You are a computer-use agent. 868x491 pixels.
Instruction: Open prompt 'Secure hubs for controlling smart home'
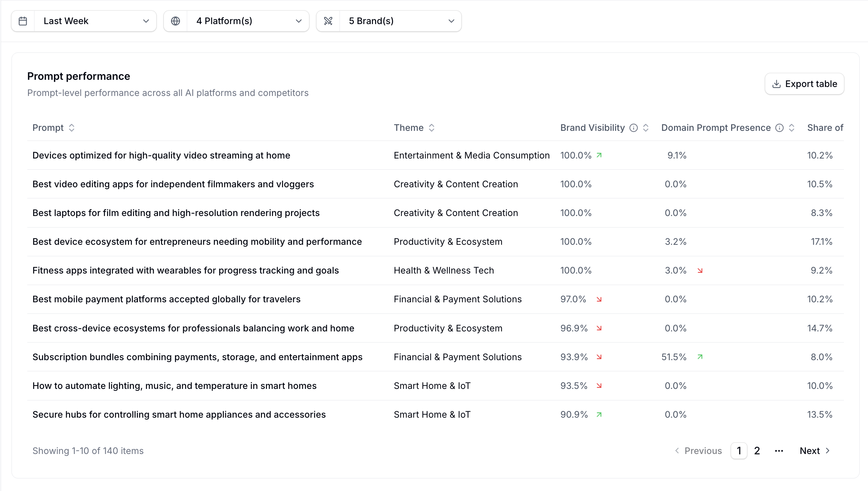coord(179,414)
